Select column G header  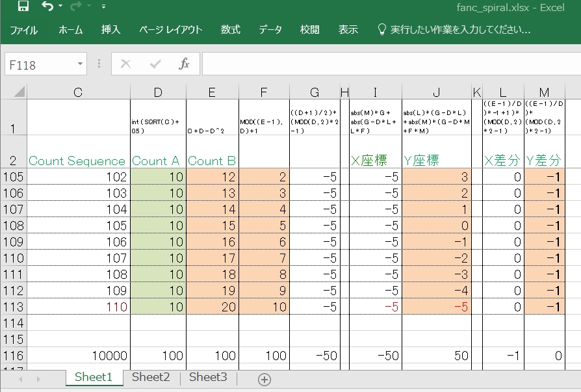[x=315, y=92]
